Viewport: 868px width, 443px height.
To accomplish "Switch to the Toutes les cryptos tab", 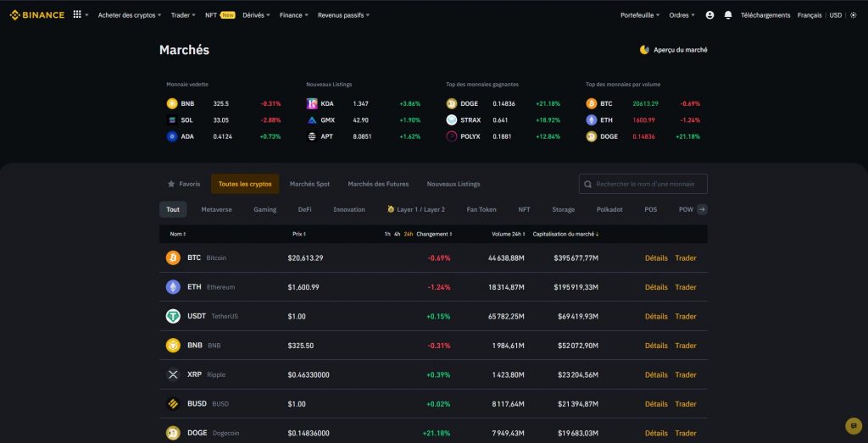I will pos(245,184).
